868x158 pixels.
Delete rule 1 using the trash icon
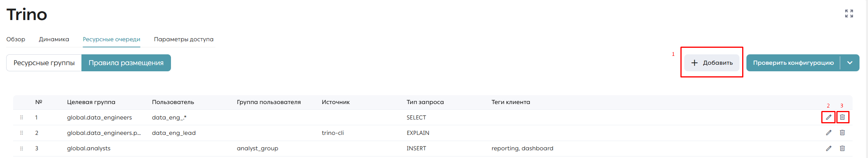click(843, 117)
